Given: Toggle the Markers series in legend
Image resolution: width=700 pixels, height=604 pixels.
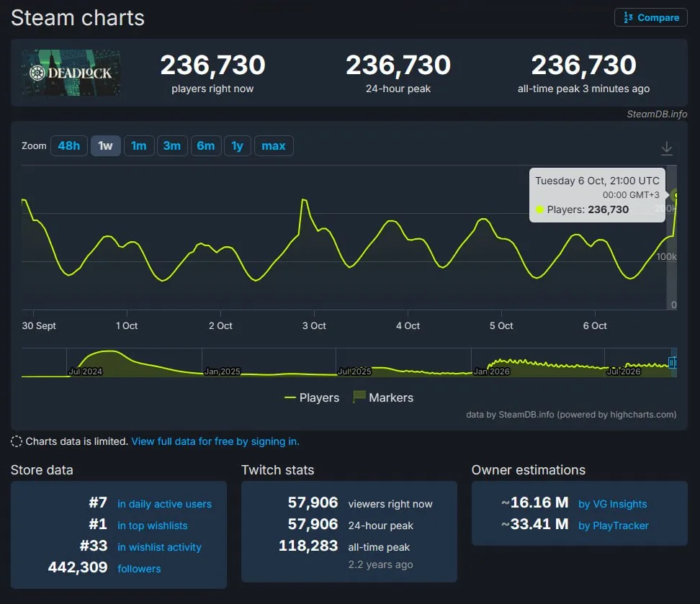Looking at the screenshot, I should 383,397.
